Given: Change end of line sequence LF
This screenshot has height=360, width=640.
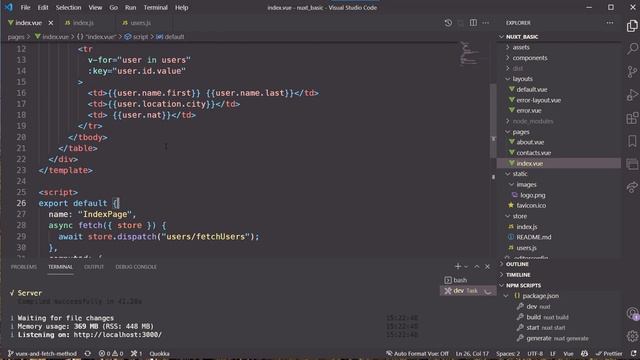Looking at the screenshot, I should pos(553,353).
